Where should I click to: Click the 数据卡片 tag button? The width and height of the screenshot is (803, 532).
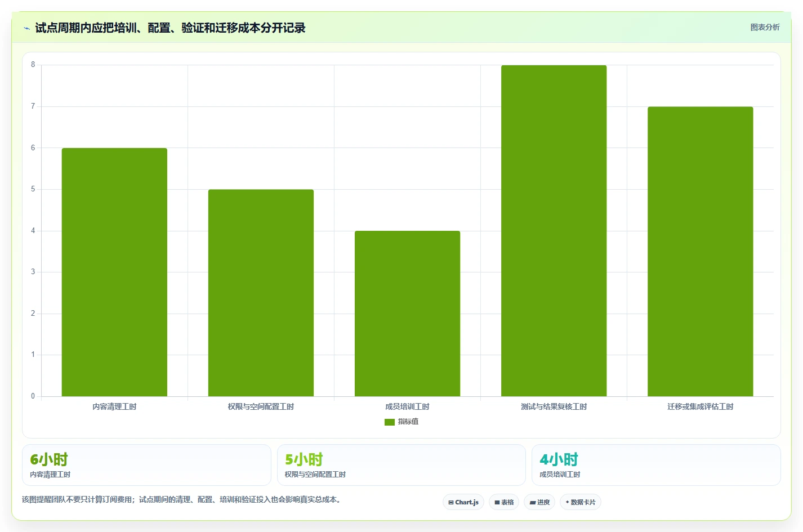tap(581, 502)
